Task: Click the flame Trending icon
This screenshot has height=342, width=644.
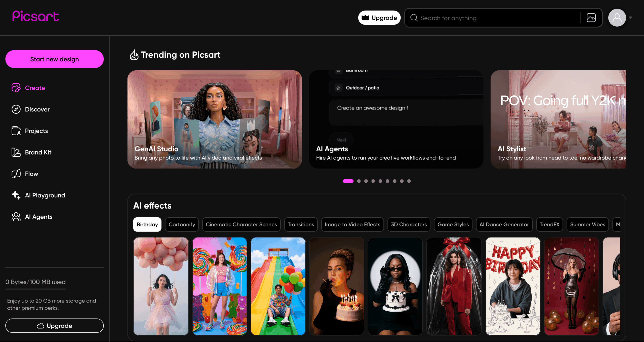Action: 134,55
